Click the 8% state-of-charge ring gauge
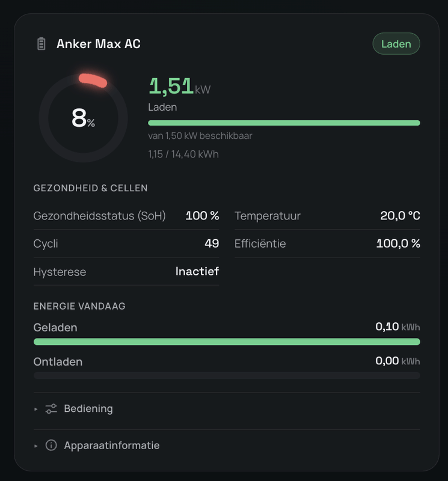The width and height of the screenshot is (448, 481). [83, 118]
